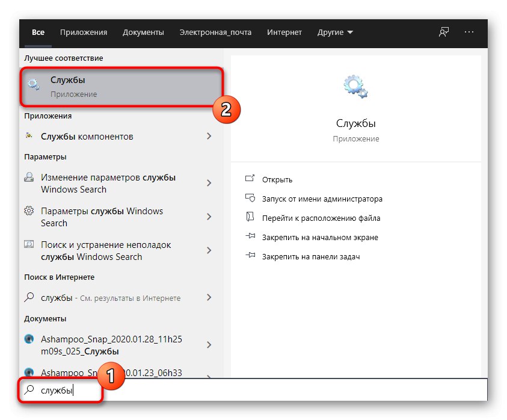Click the Службы компонентов app icon
507x420 pixels.
pyautogui.click(x=28, y=137)
